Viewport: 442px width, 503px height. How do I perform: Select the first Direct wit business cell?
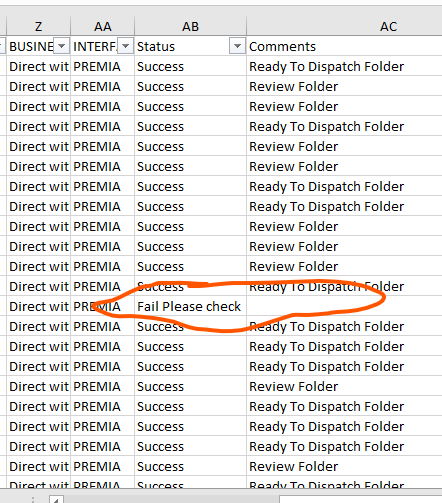point(39,66)
